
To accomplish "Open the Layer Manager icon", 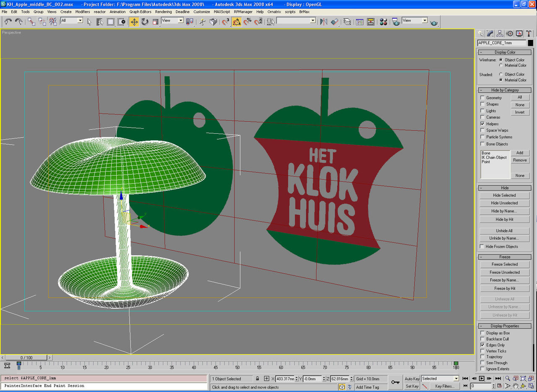I will click(x=347, y=22).
